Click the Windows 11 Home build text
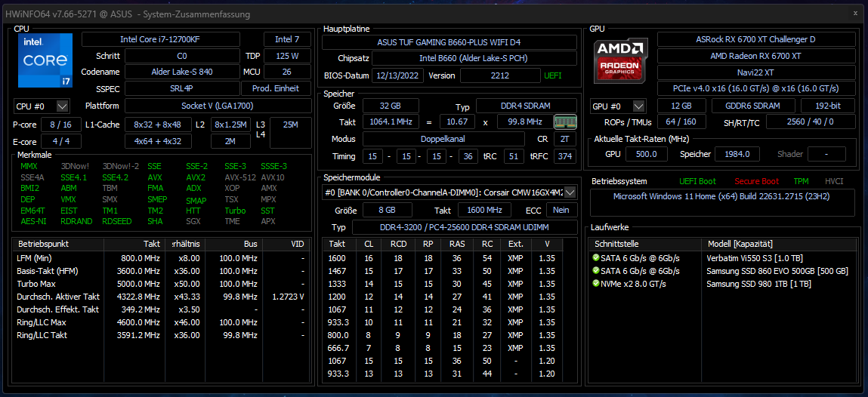 [721, 196]
